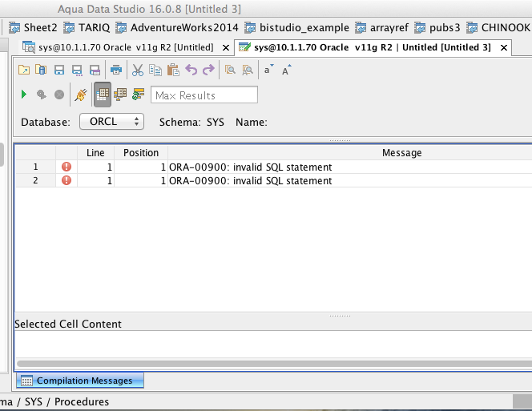The height and width of the screenshot is (411, 532).
Task: Click the Procedures path in status bar
Action: (x=82, y=402)
